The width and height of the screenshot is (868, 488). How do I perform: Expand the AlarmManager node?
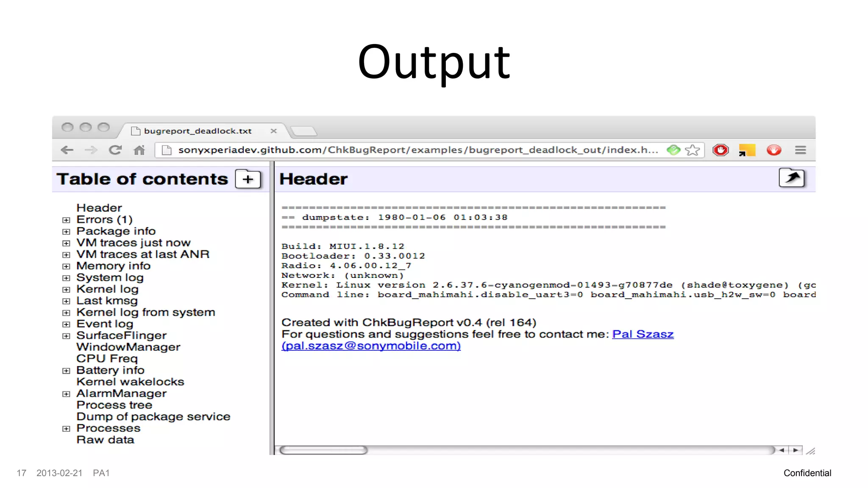click(x=66, y=394)
